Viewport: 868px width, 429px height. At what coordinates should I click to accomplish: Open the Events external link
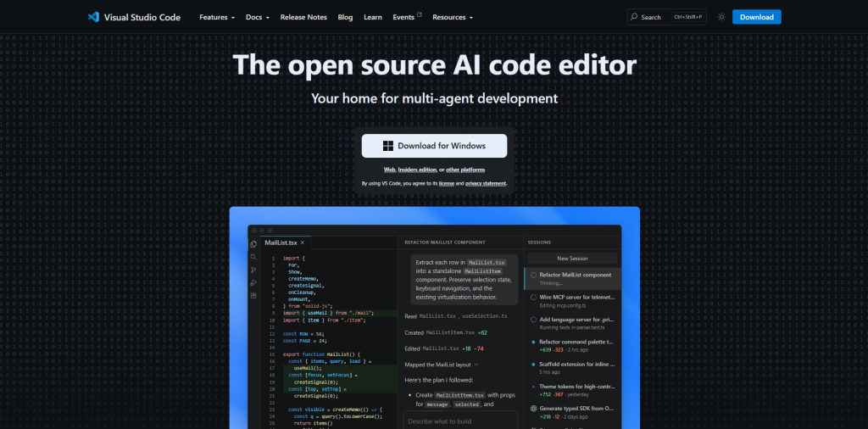[x=407, y=17]
